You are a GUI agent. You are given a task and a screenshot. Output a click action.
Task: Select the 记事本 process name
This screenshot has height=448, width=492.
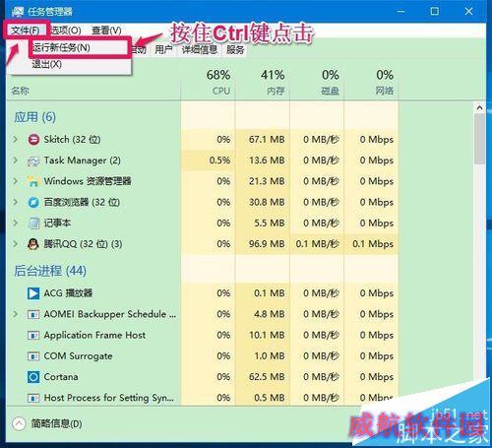point(57,224)
